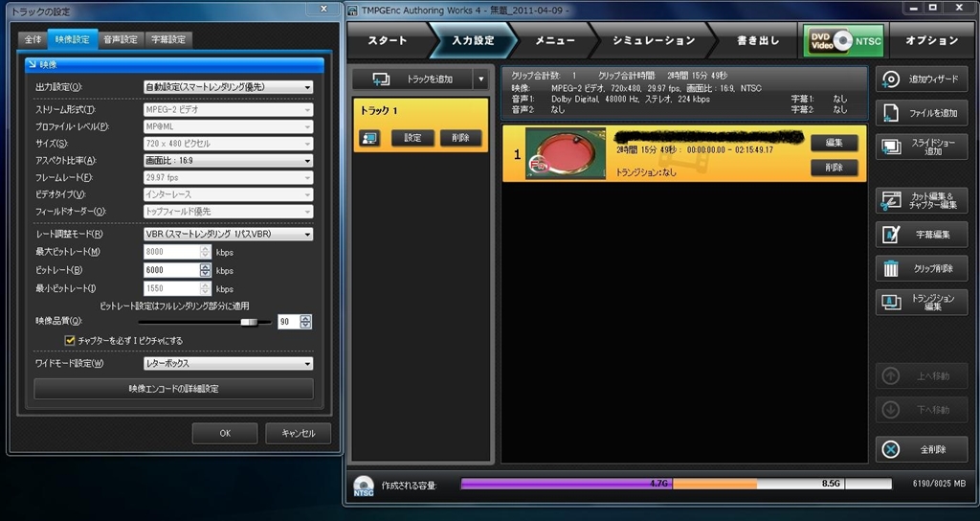Click ファイルを追加 to add a file

pos(922,113)
